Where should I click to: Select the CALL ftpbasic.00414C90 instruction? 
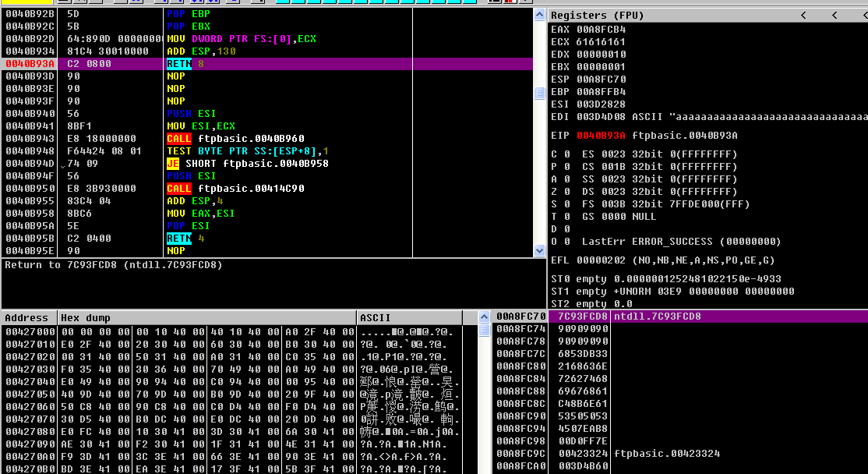tap(235, 189)
